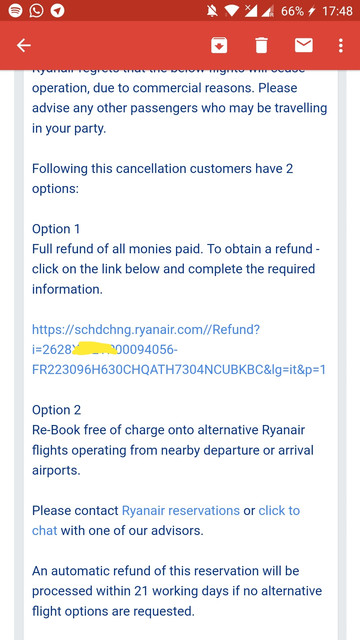Tap the mobile signal strength icon

click(x=267, y=11)
